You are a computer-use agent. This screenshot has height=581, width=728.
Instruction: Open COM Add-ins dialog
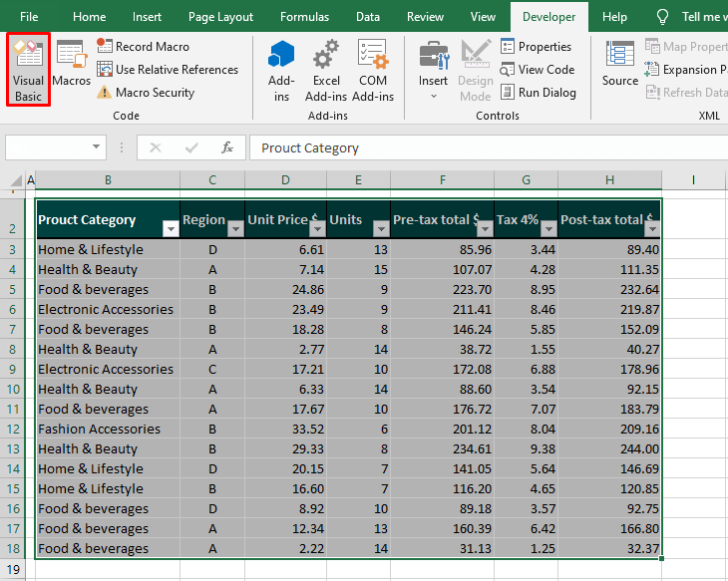coord(373,71)
